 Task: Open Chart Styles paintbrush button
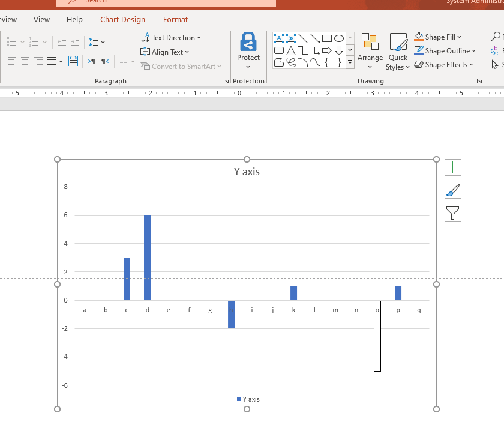click(x=453, y=190)
